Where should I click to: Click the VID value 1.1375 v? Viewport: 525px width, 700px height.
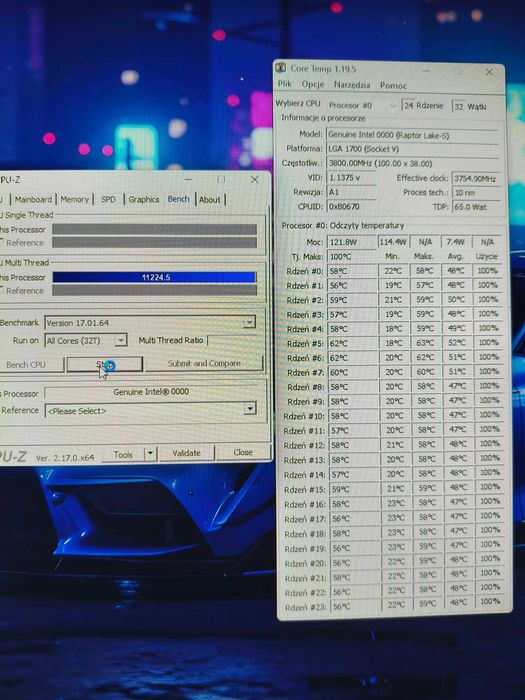[351, 178]
